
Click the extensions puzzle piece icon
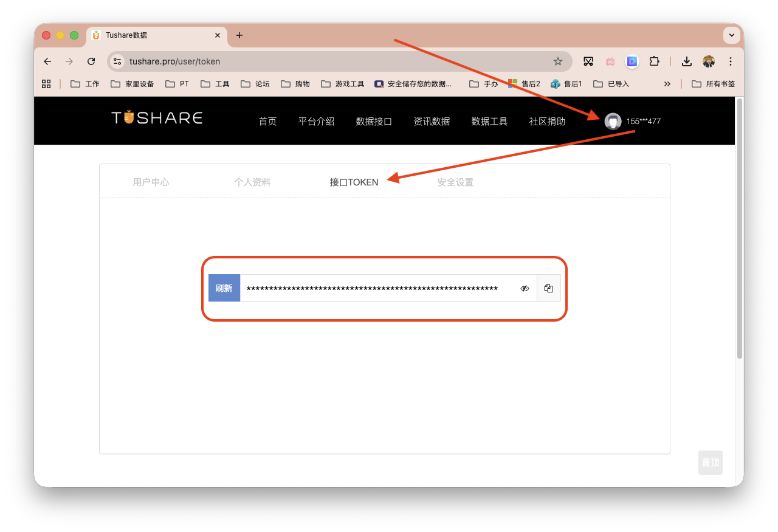click(x=654, y=61)
